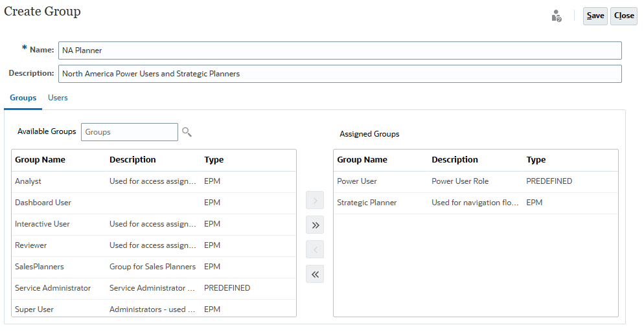
Task: Choose Strategic Planner in Assigned Groups
Action: pyautogui.click(x=367, y=203)
